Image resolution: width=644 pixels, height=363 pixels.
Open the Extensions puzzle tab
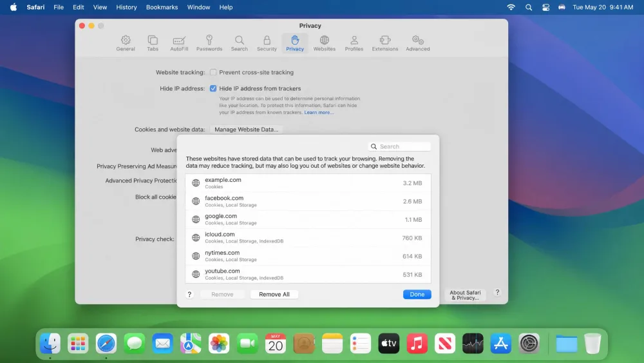(385, 43)
